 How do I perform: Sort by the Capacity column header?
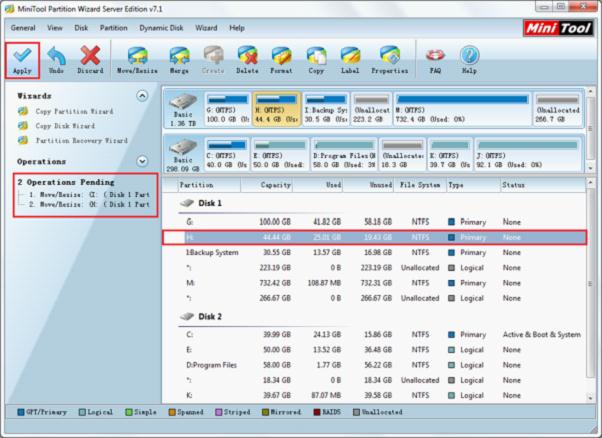tap(266, 185)
